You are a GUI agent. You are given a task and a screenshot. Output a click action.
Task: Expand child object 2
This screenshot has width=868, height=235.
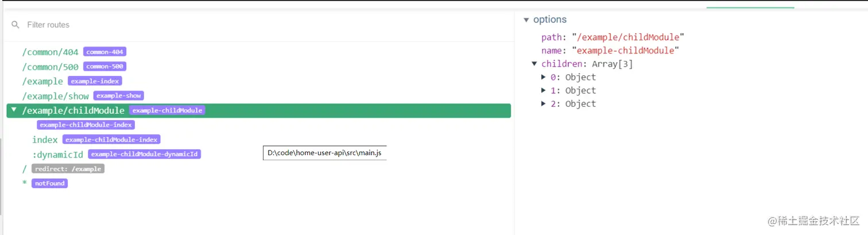click(x=544, y=103)
